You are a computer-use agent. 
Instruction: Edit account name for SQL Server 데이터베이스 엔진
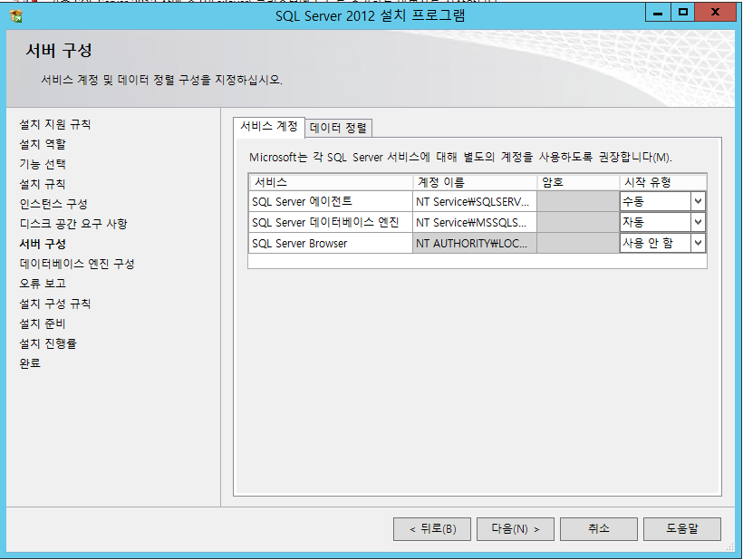[474, 222]
